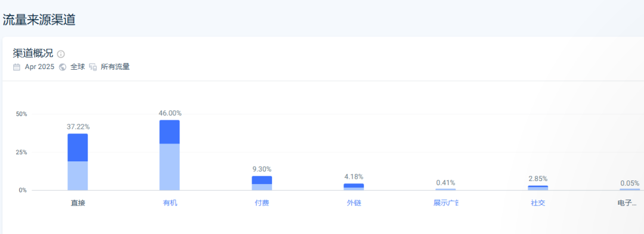The height and width of the screenshot is (234, 644).
Task: Open the 社交 channel link
Action: pyautogui.click(x=538, y=203)
